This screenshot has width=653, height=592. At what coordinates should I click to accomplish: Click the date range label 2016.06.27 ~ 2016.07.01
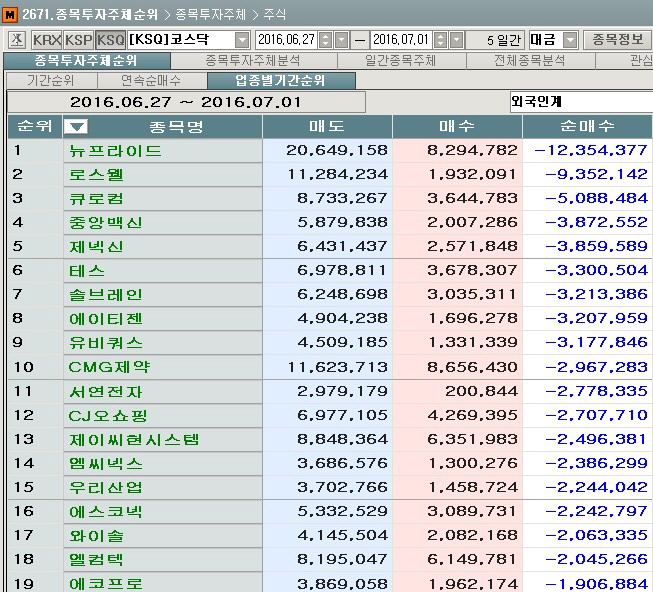[x=185, y=102]
